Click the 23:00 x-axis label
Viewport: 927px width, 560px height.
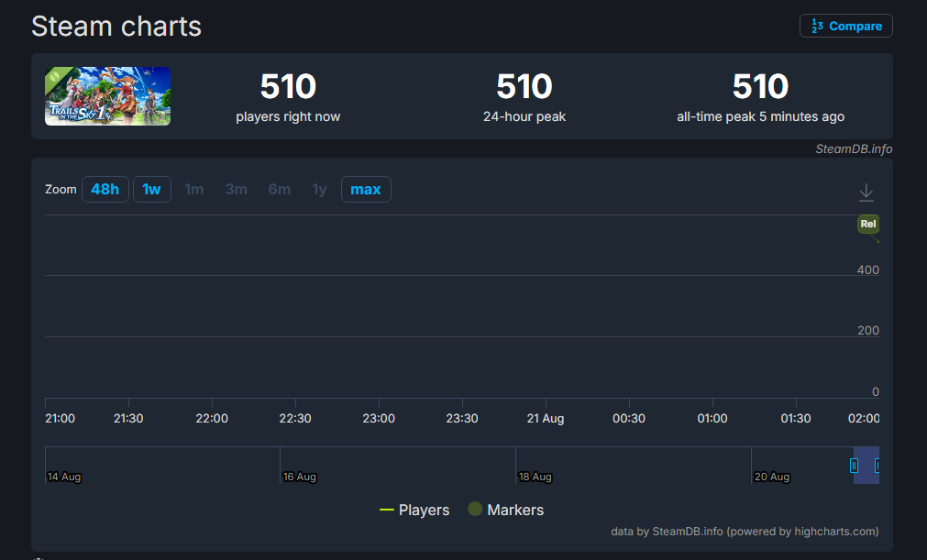(x=379, y=418)
